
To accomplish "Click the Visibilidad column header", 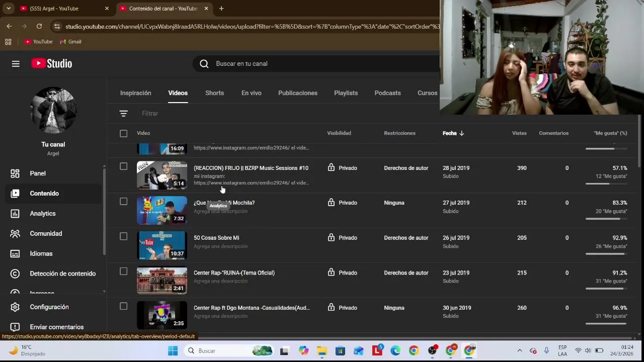I will point(339,133).
